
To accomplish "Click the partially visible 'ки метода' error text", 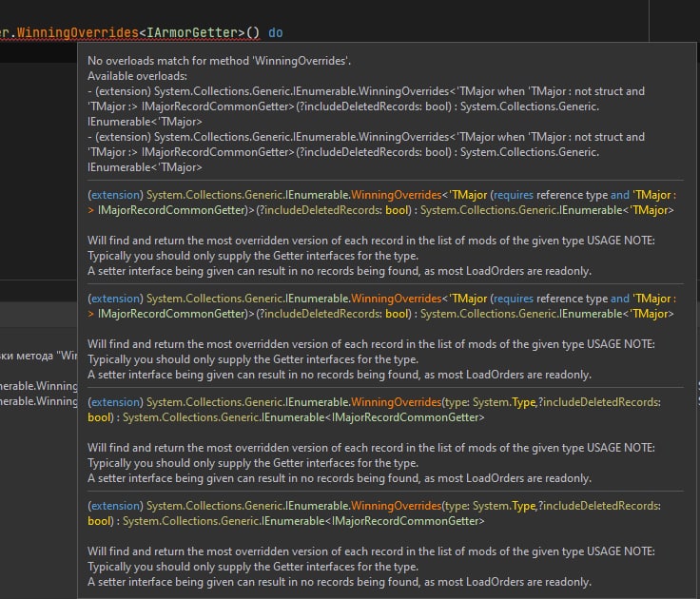I will (39, 356).
